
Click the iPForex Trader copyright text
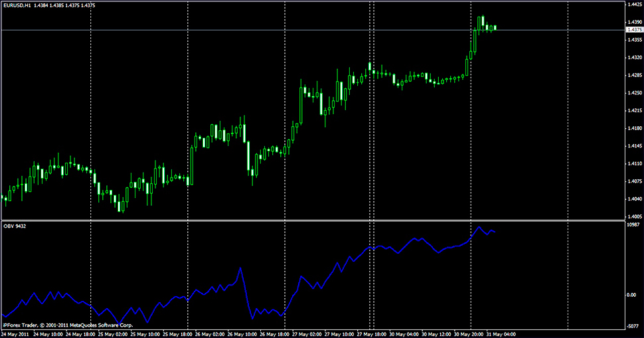[68, 325]
